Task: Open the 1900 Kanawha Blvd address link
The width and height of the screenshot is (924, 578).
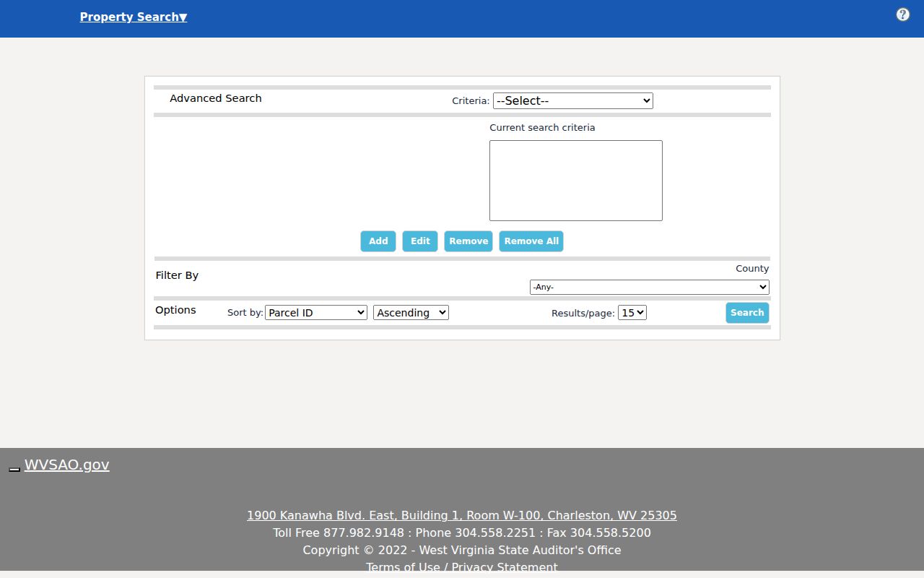Action: click(462, 515)
